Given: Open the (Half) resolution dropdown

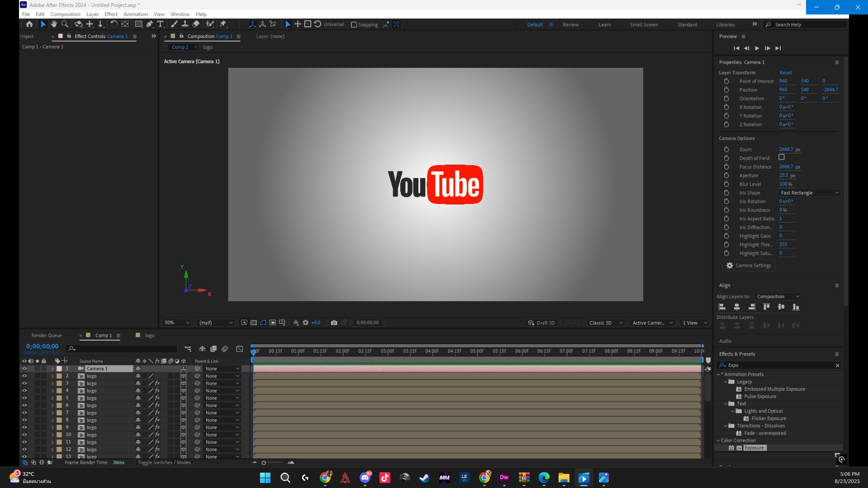Looking at the screenshot, I should pos(216,322).
